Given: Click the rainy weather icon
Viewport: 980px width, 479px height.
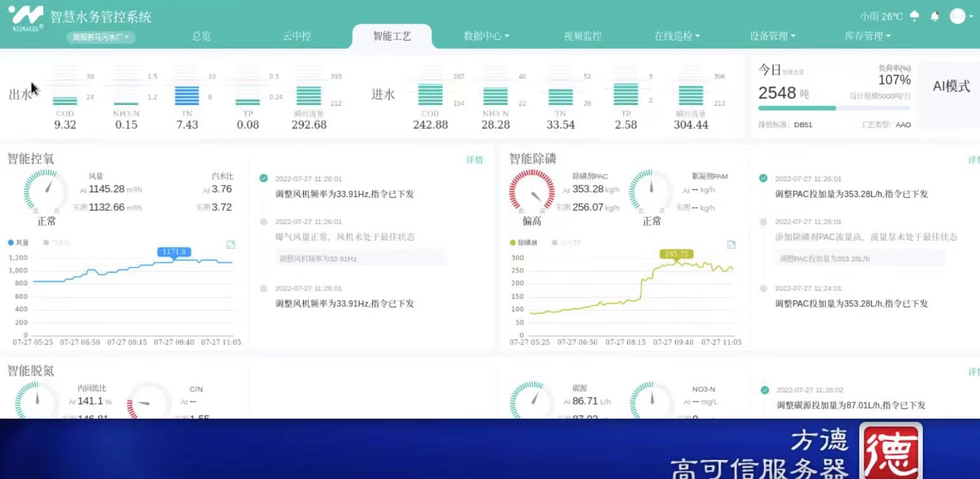Looking at the screenshot, I should click(x=915, y=17).
